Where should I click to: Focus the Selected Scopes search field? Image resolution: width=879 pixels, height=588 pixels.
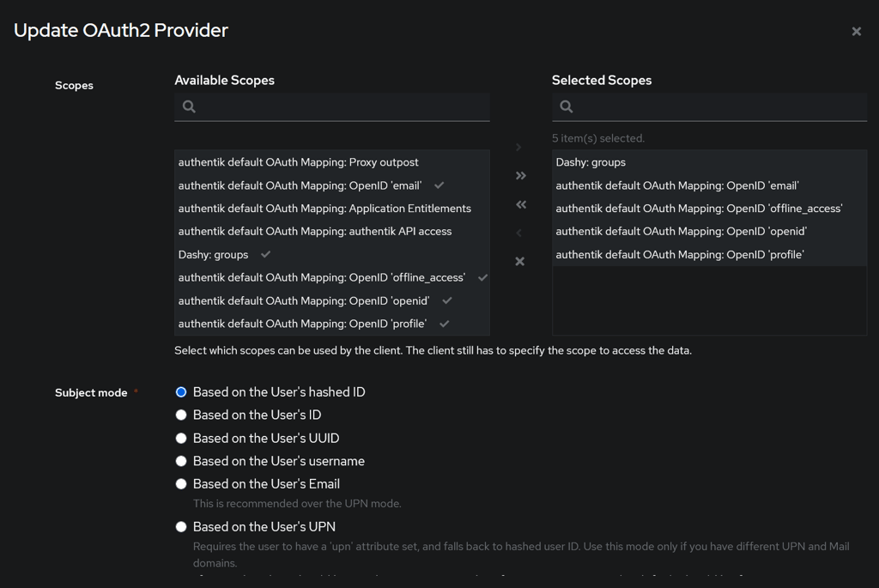pyautogui.click(x=709, y=106)
